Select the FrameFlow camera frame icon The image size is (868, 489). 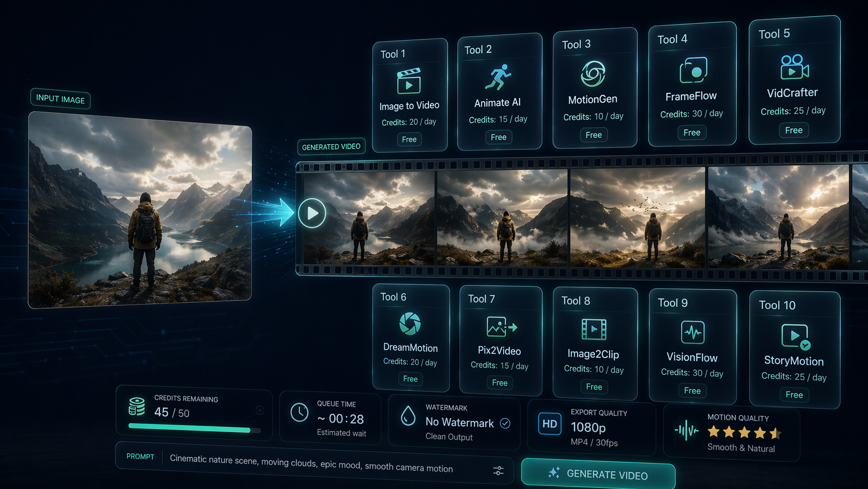pyautogui.click(x=693, y=70)
